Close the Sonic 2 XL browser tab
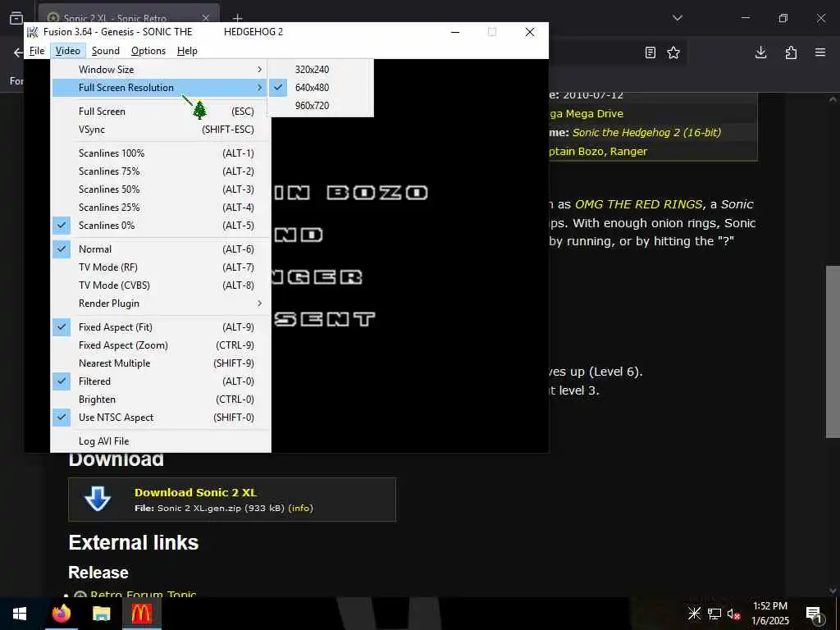The height and width of the screenshot is (630, 840). (x=206, y=18)
